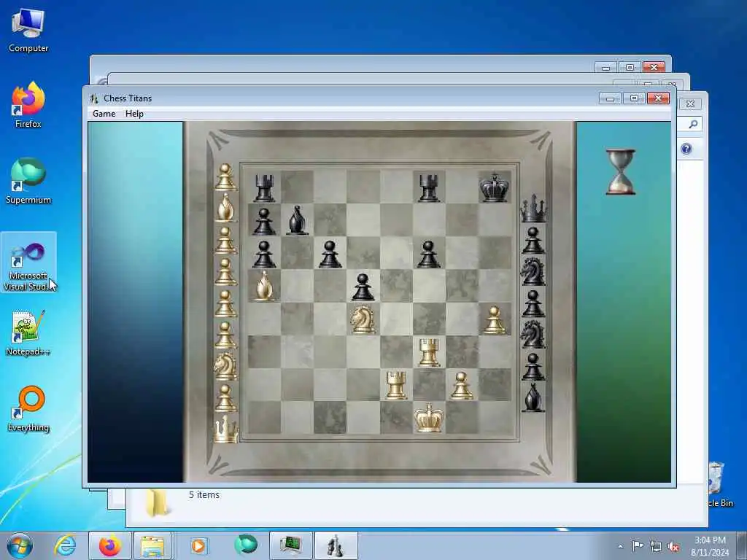Switch to the monitor app on the taskbar
747x560 pixels.
point(291,545)
